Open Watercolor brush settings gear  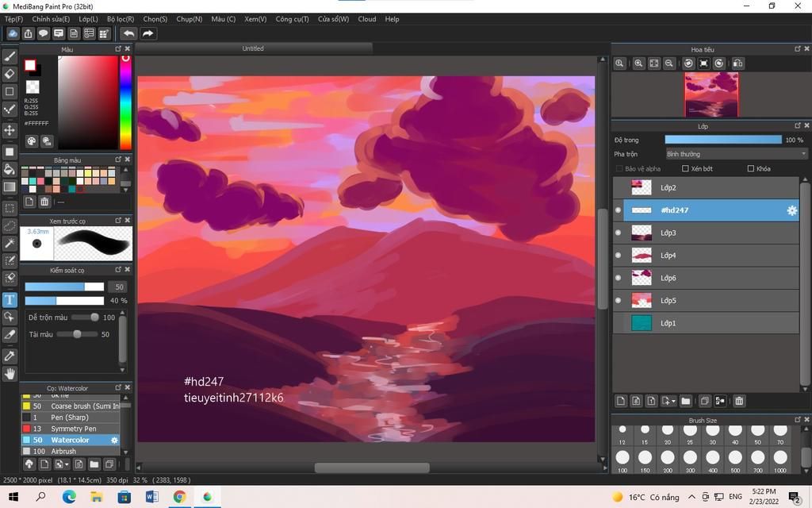tap(114, 440)
